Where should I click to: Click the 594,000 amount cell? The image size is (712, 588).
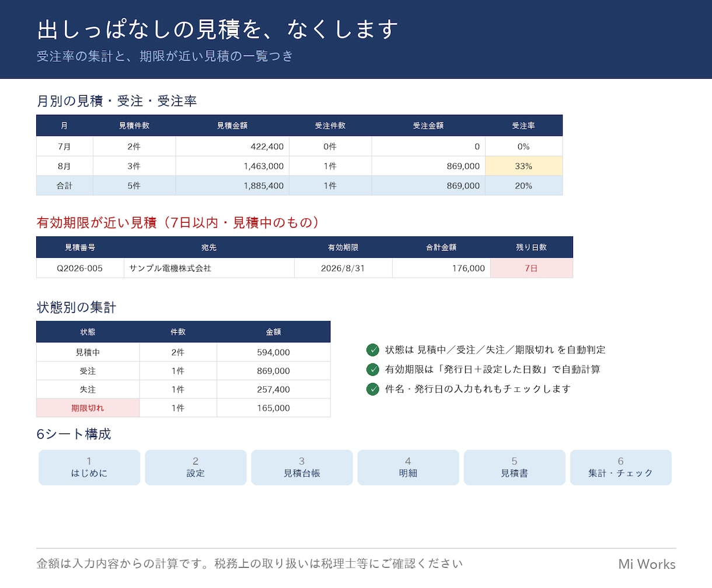point(274,352)
